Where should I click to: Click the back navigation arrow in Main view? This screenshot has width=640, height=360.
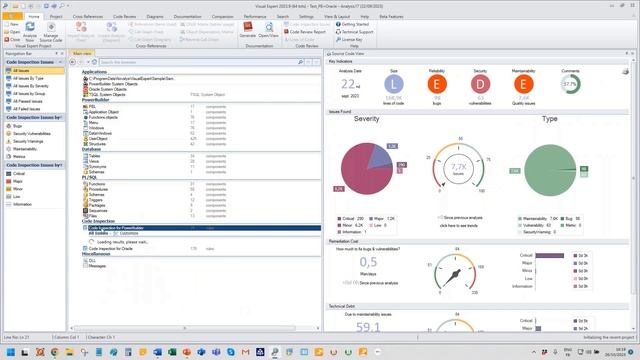(x=73, y=62)
